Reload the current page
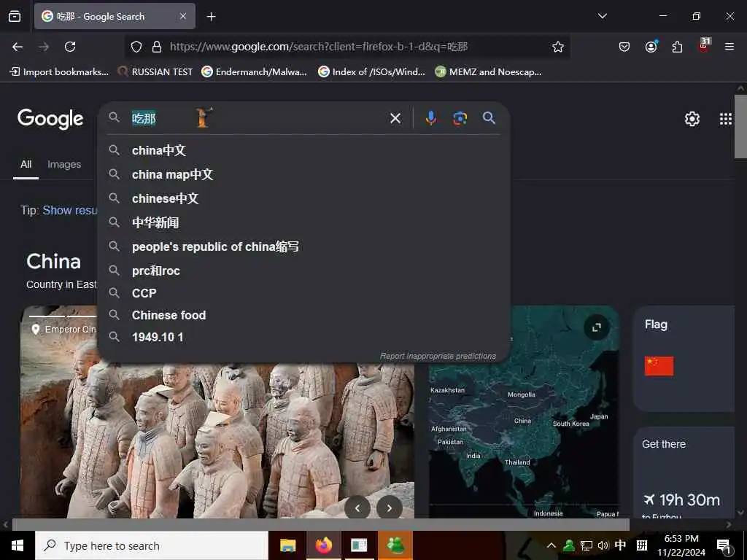This screenshot has width=747, height=560. [x=70, y=47]
